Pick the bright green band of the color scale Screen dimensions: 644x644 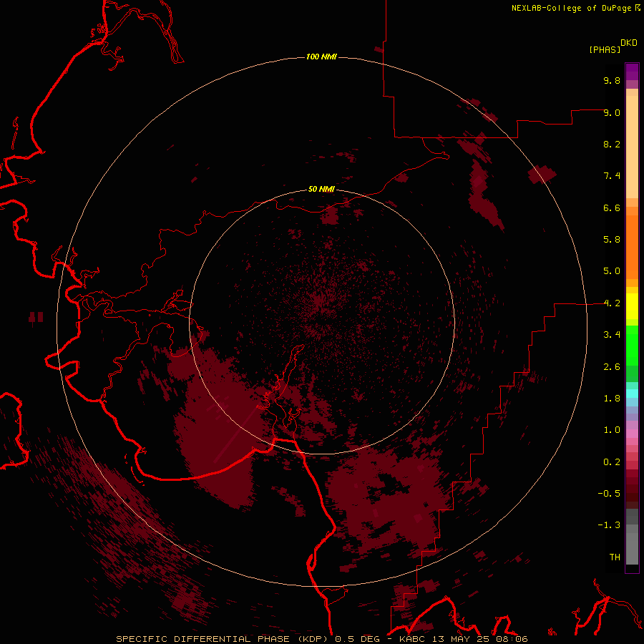(x=632, y=346)
